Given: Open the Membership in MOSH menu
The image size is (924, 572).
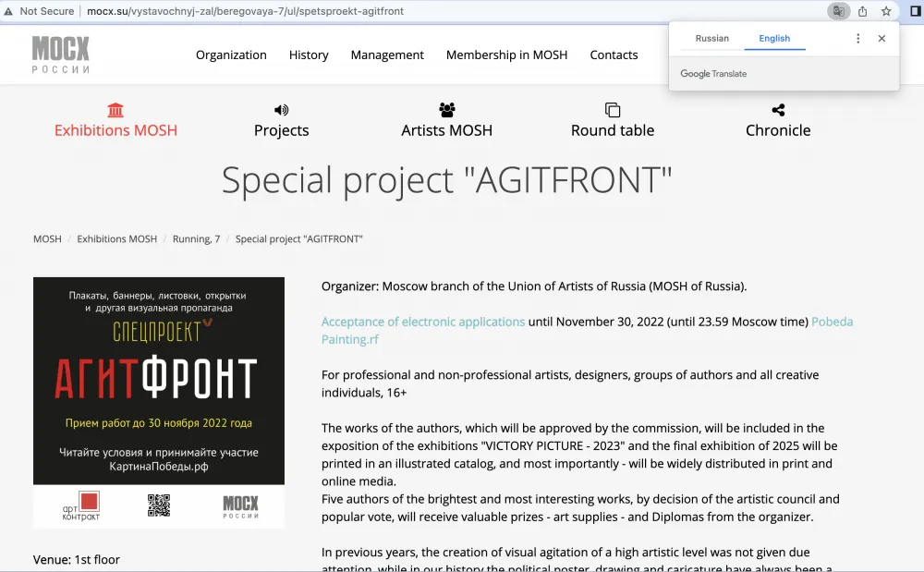Looking at the screenshot, I should pyautogui.click(x=506, y=55).
